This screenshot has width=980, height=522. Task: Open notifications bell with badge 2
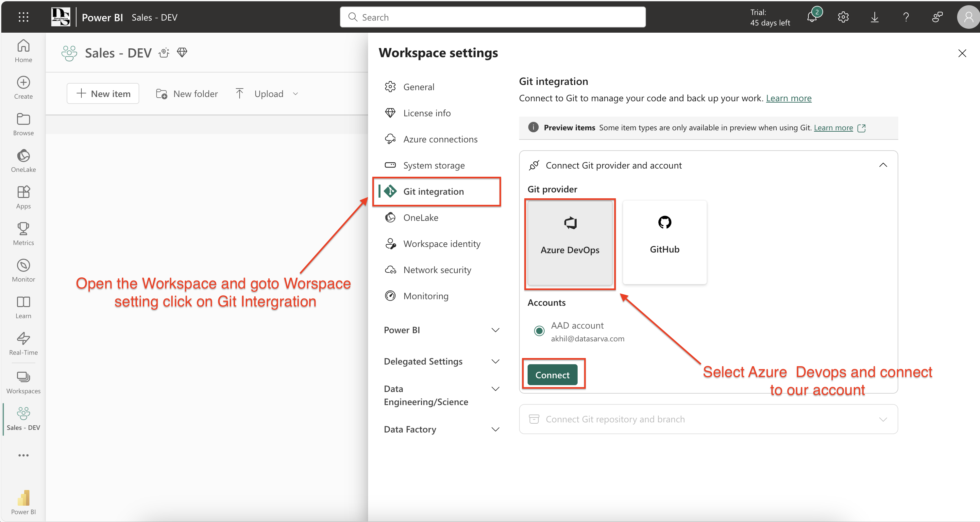coord(812,17)
